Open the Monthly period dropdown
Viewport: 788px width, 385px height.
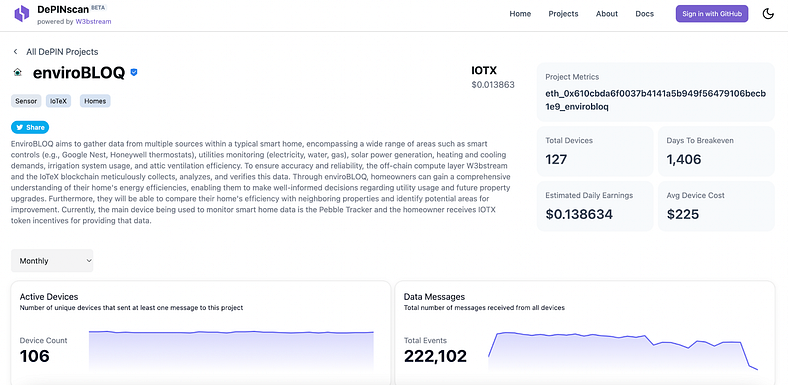click(52, 261)
